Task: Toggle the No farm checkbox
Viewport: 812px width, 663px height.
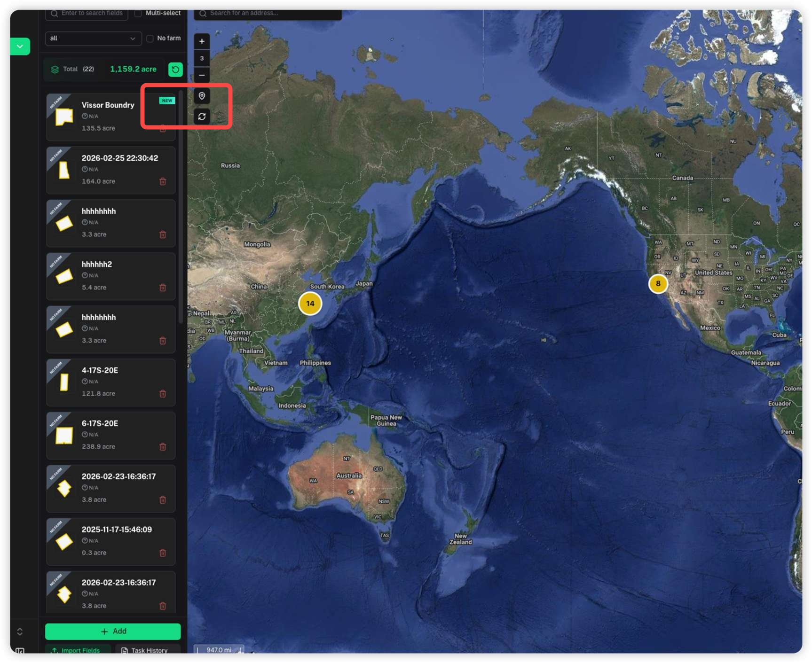Action: click(x=150, y=39)
